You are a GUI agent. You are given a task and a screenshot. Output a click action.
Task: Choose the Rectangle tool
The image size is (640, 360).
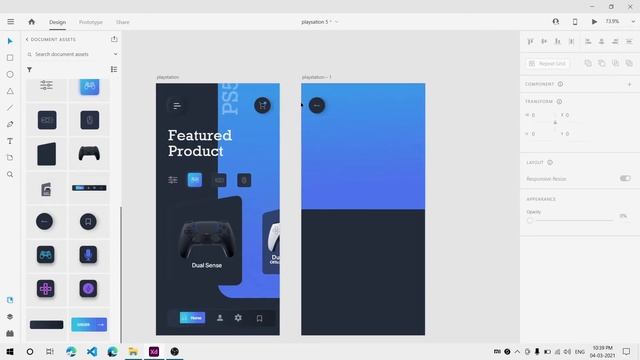pyautogui.click(x=10, y=58)
